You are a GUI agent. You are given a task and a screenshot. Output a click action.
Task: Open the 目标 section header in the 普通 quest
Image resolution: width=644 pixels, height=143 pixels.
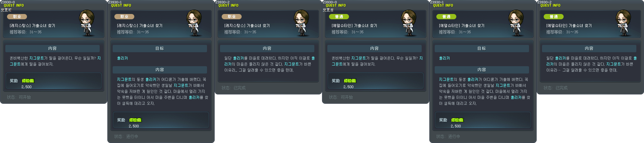coord(482,49)
